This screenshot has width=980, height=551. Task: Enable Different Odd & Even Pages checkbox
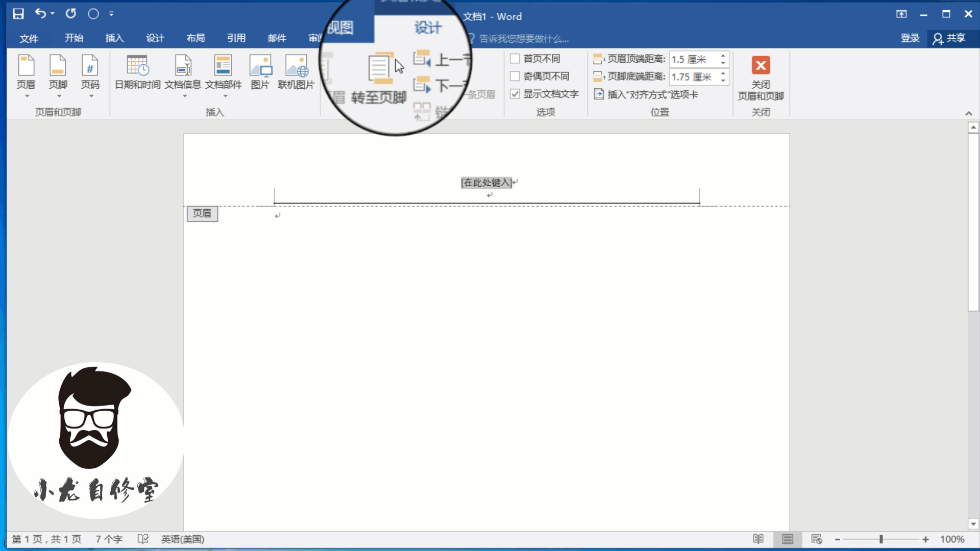point(515,77)
